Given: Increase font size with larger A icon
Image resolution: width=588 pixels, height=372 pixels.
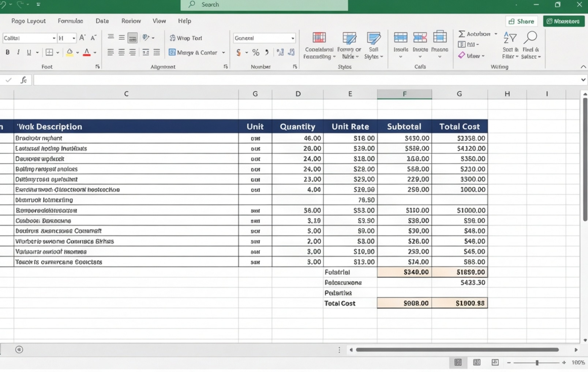Looking at the screenshot, I should 82,38.
